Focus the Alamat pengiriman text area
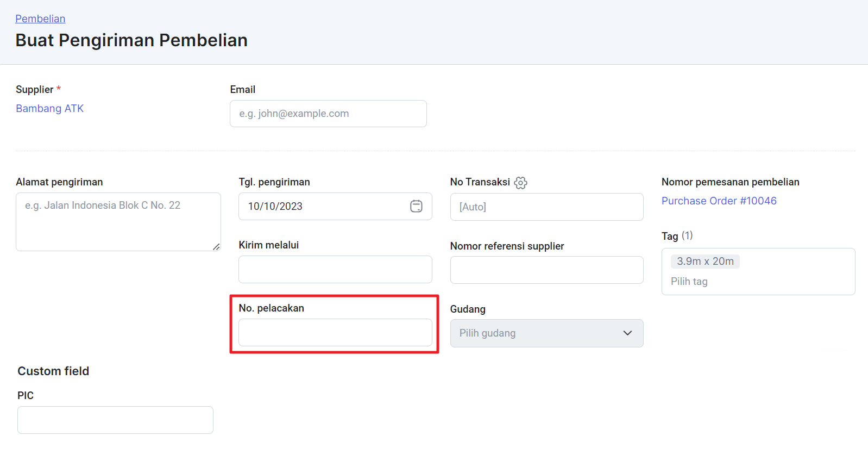868x454 pixels. pyautogui.click(x=118, y=221)
